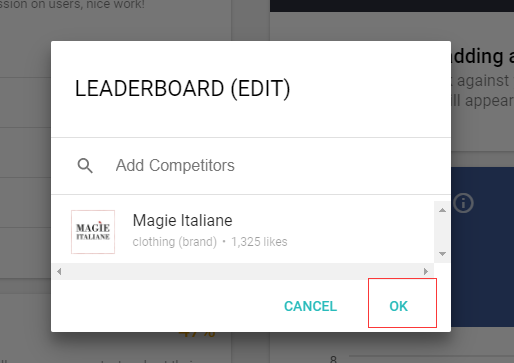
Task: Click the vertical scrollbar track between arrows
Action: (442, 232)
